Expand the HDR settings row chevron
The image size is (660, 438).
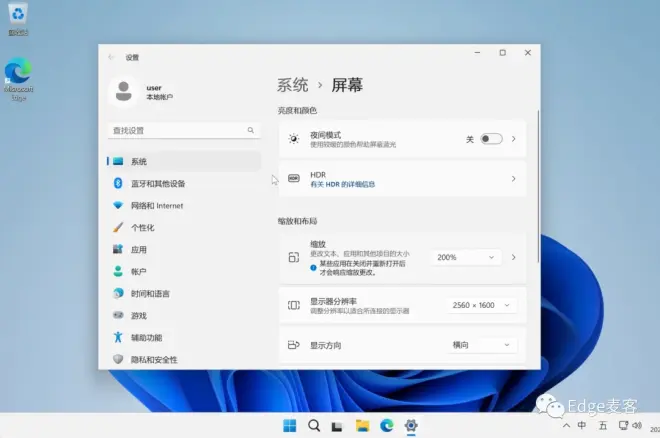coord(514,179)
